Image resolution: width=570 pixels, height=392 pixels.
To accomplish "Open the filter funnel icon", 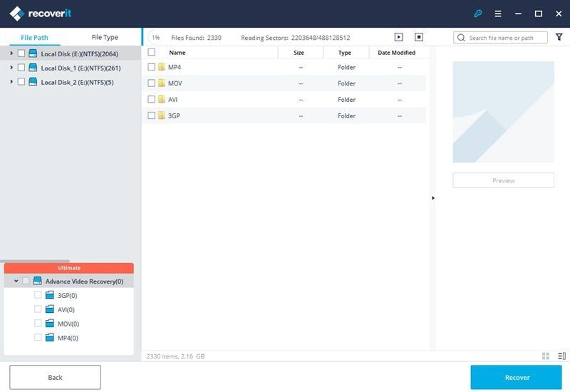I will point(559,37).
